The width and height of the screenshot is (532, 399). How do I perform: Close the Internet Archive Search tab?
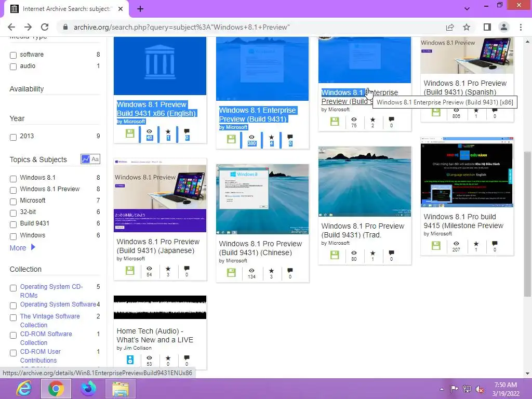click(x=121, y=9)
